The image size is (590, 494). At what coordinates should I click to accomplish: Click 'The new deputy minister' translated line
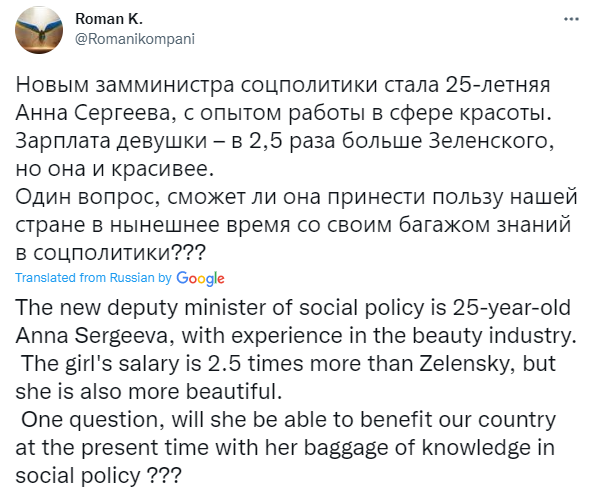(x=154, y=308)
